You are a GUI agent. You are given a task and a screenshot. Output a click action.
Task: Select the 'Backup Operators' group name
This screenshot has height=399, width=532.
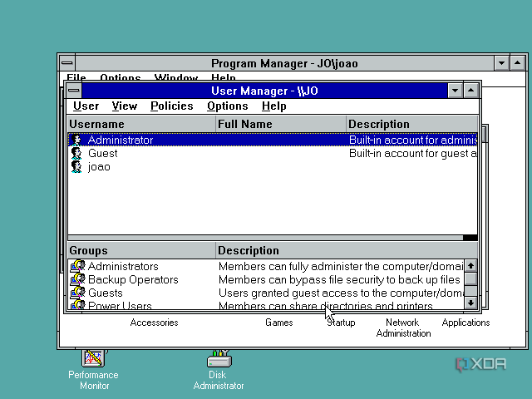(133, 279)
